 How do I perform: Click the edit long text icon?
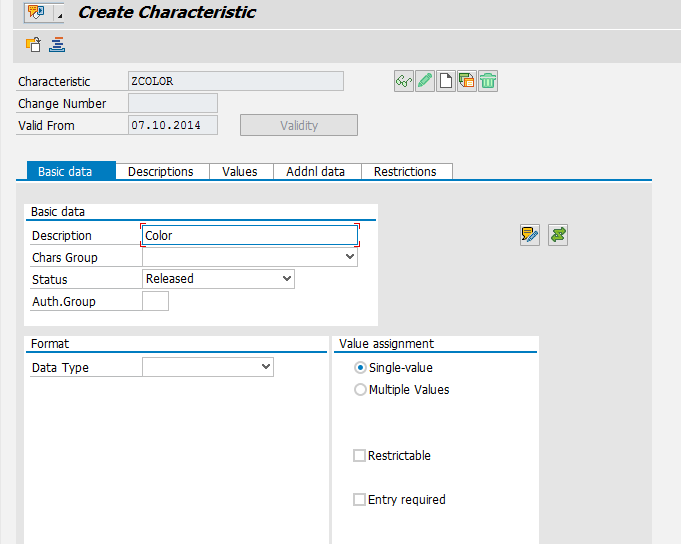530,235
